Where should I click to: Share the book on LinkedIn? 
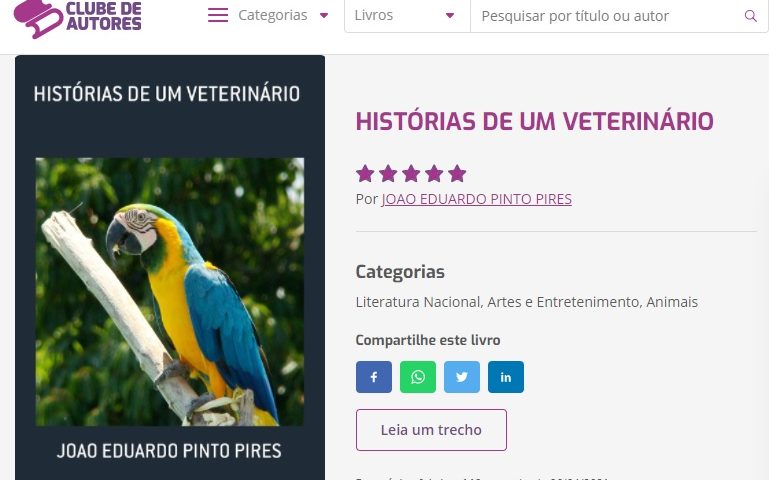(x=506, y=377)
